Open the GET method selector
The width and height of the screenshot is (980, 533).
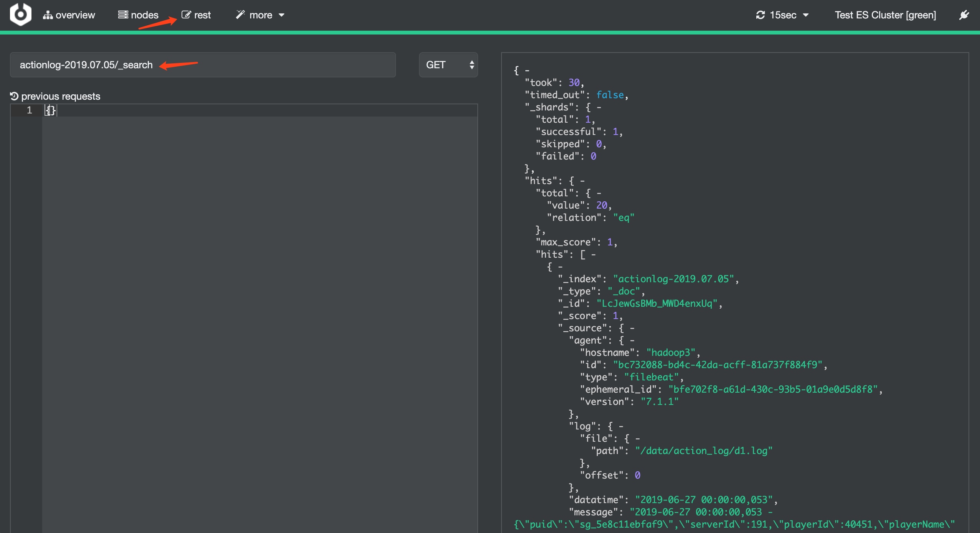point(448,65)
